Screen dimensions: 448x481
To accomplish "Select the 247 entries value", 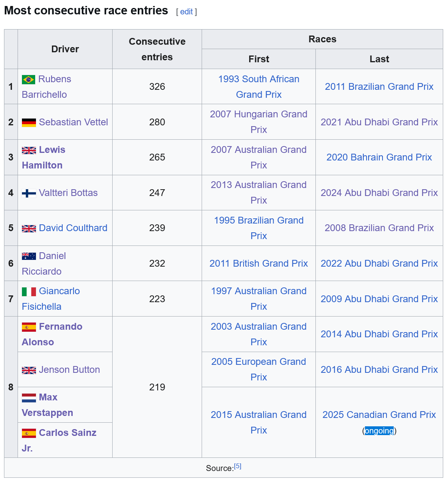I will click(157, 193).
